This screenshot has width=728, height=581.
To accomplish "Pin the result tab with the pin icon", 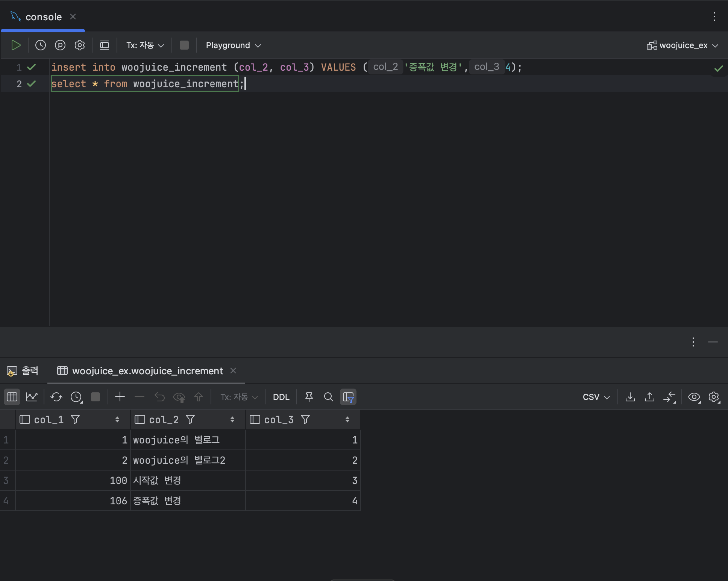I will tap(309, 397).
